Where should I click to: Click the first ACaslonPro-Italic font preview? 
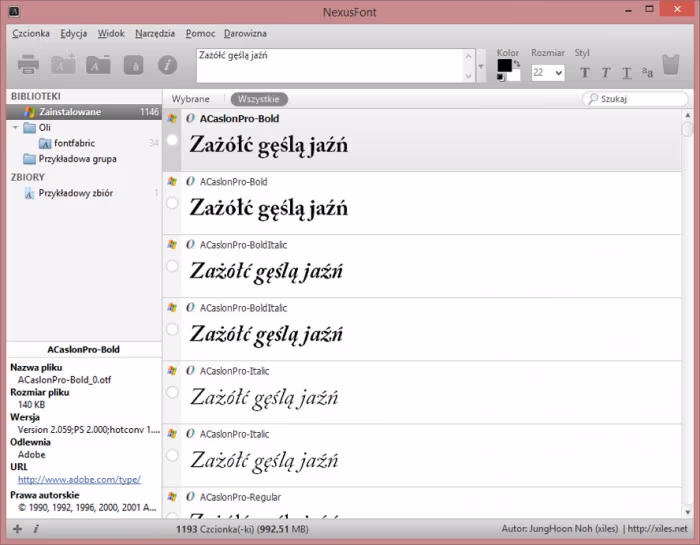pyautogui.click(x=264, y=398)
